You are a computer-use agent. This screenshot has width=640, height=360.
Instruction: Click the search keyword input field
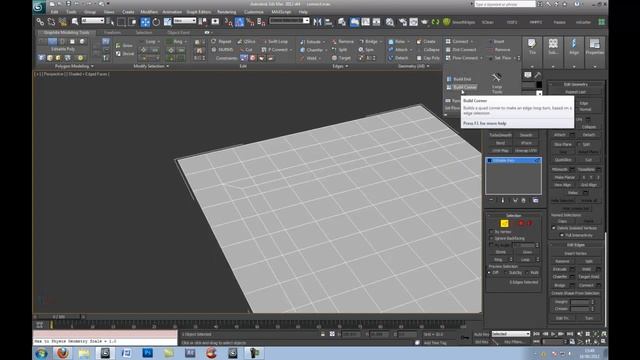tap(505, 4)
